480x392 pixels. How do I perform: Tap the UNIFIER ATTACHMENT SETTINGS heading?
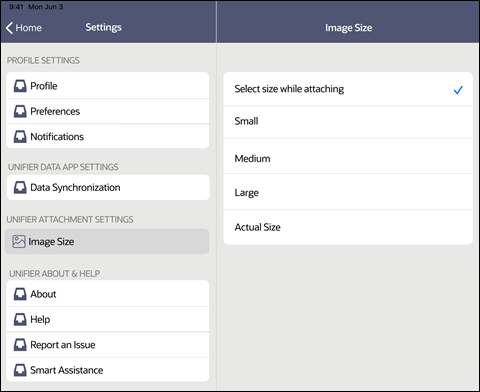[x=70, y=219]
